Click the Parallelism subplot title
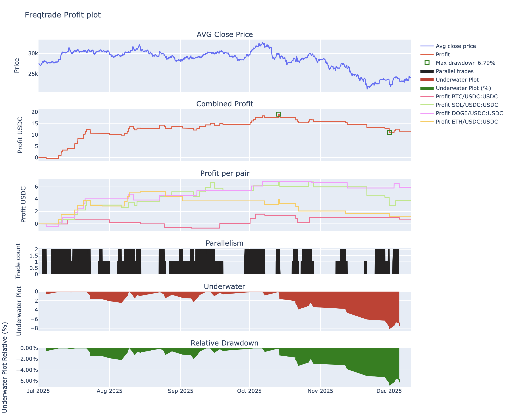Viewport: 509px width, 420px height. (x=224, y=243)
